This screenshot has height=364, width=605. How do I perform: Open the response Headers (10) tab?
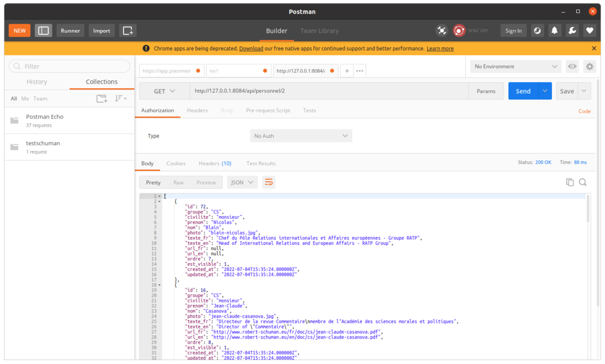(x=215, y=163)
